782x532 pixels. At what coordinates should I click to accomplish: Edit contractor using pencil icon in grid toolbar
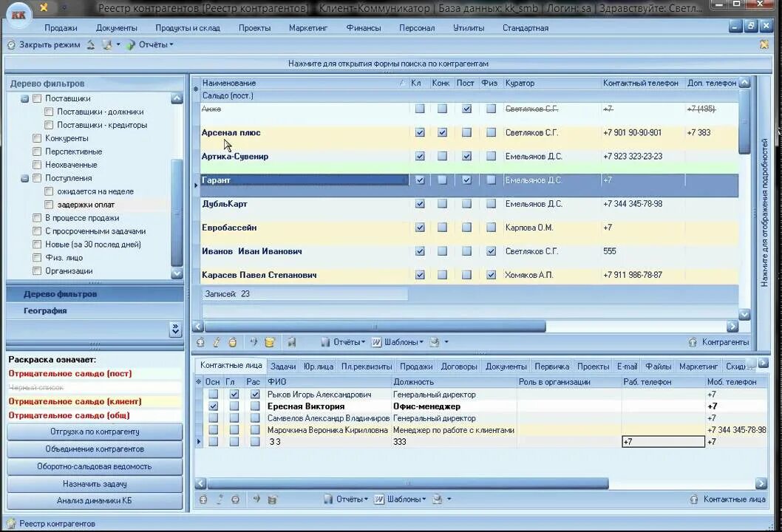(x=217, y=342)
